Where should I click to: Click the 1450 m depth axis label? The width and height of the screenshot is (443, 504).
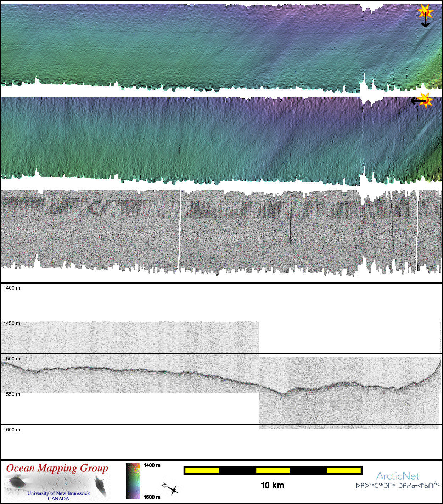(x=12, y=323)
